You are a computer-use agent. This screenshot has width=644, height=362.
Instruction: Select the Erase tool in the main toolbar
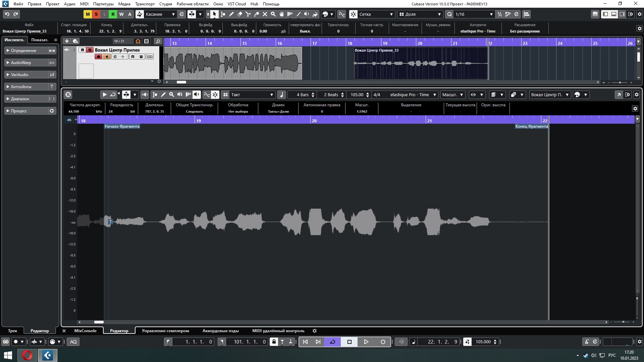click(x=239, y=14)
